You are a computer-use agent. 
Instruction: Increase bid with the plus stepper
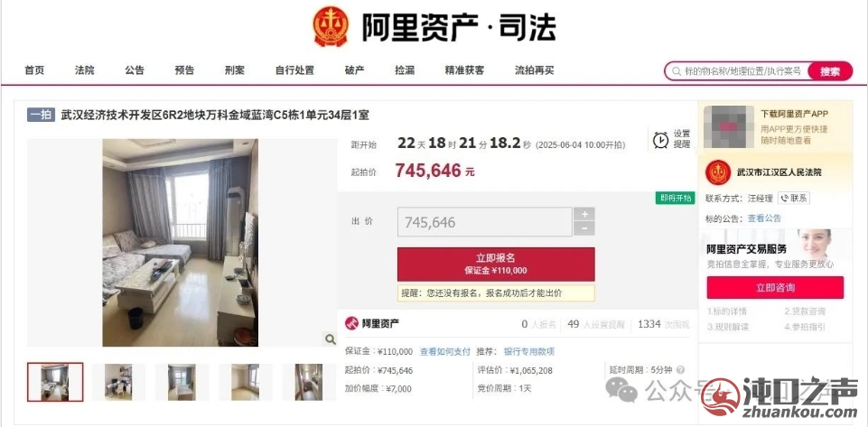point(584,214)
